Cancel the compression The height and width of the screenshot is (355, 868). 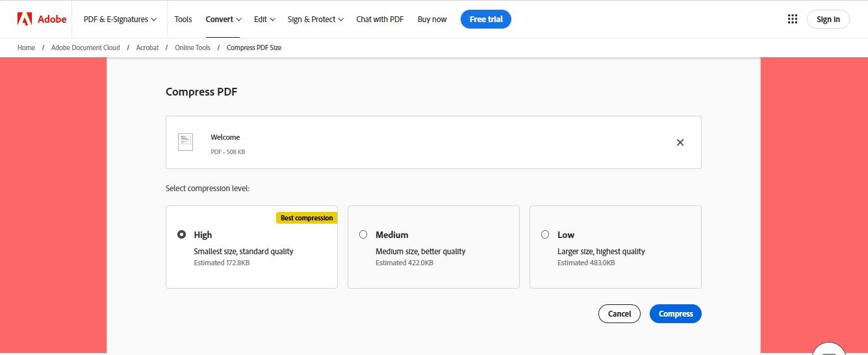[619, 313]
